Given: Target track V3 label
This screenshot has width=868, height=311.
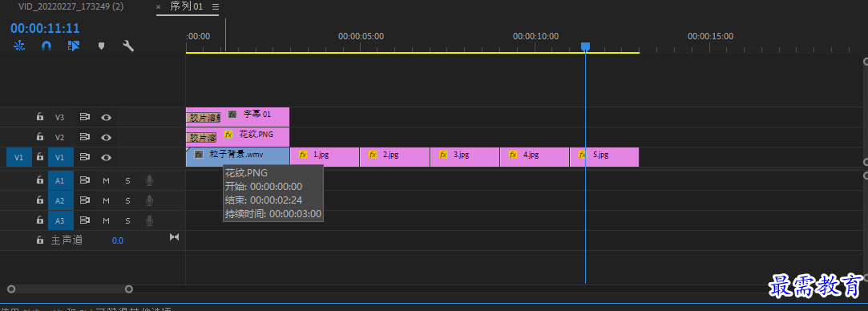Looking at the screenshot, I should (x=60, y=117).
